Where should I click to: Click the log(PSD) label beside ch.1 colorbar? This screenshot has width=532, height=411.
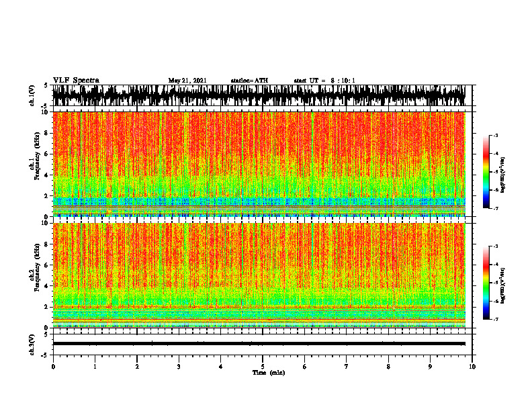click(503, 175)
